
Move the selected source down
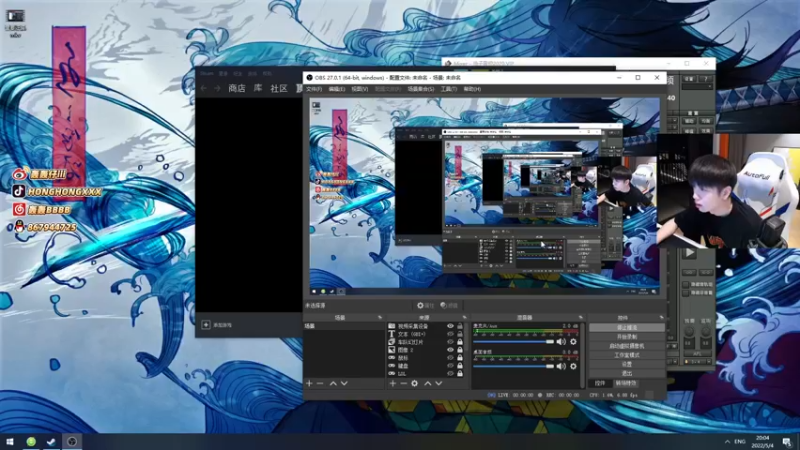coord(439,383)
